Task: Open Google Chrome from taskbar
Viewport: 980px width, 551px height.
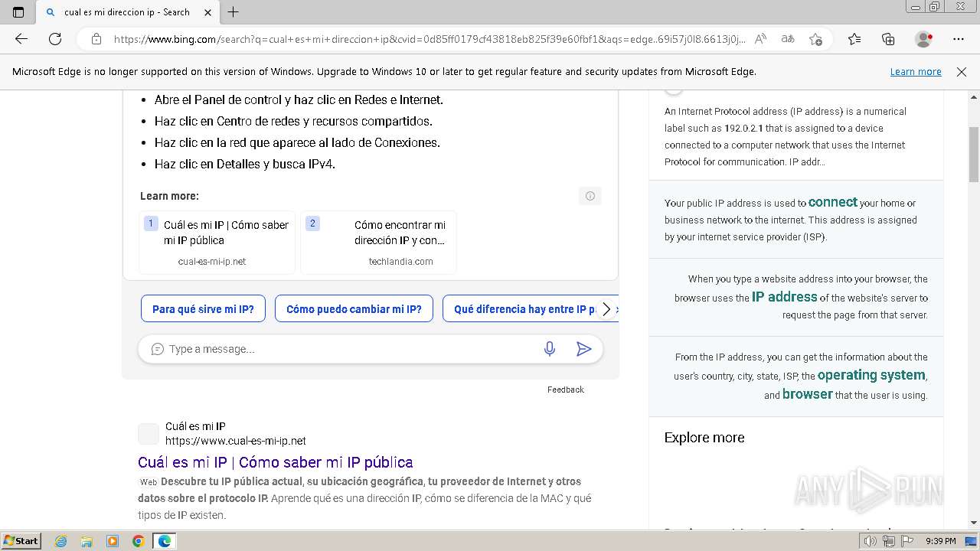Action: [138, 541]
